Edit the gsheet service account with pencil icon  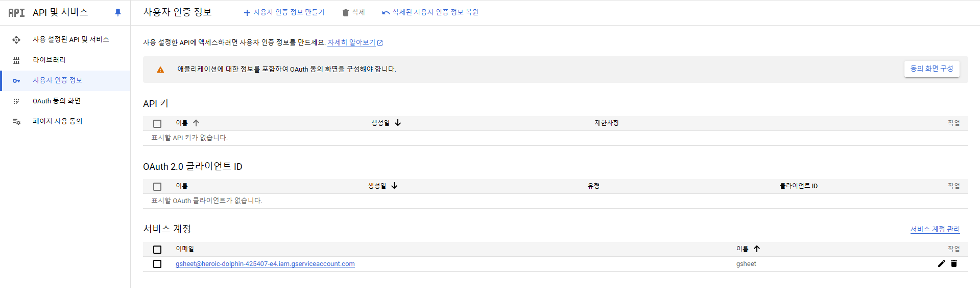(941, 263)
